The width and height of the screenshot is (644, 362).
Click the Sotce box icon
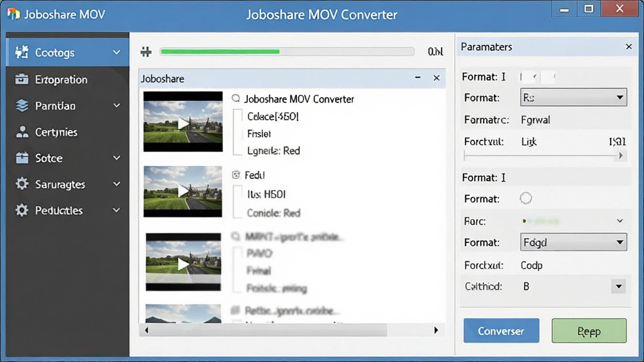pos(22,158)
